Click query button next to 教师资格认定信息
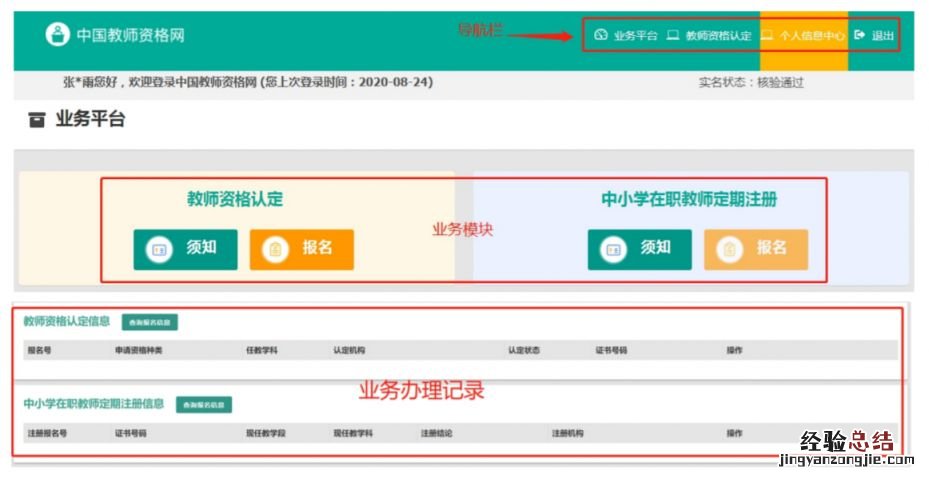 pos(150,322)
